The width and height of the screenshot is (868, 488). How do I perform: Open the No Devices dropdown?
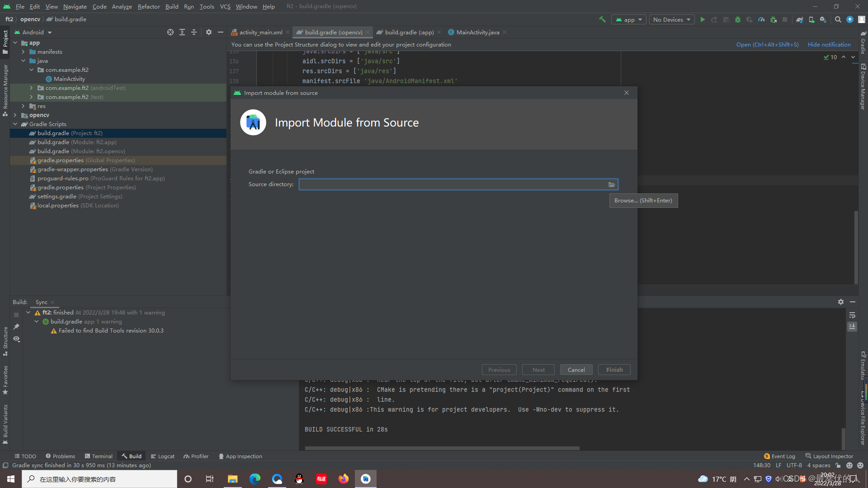coord(672,19)
